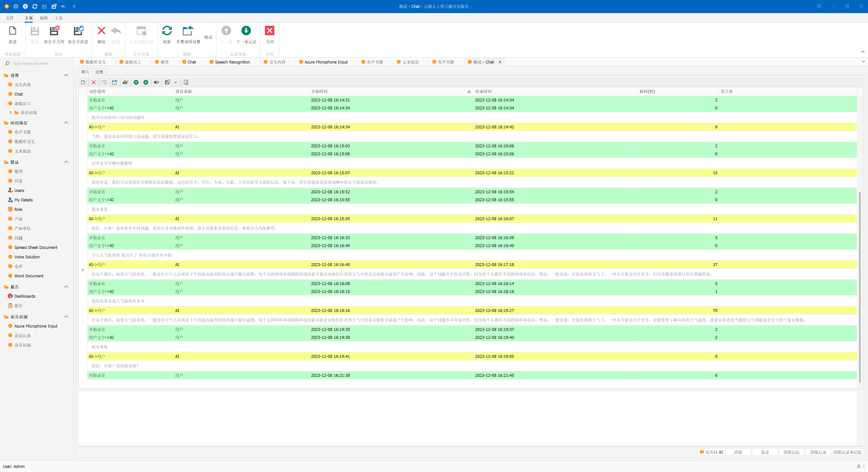Expand the 语音识别 folder under 设置
Screen dimensions: 868x472
[x=10, y=113]
